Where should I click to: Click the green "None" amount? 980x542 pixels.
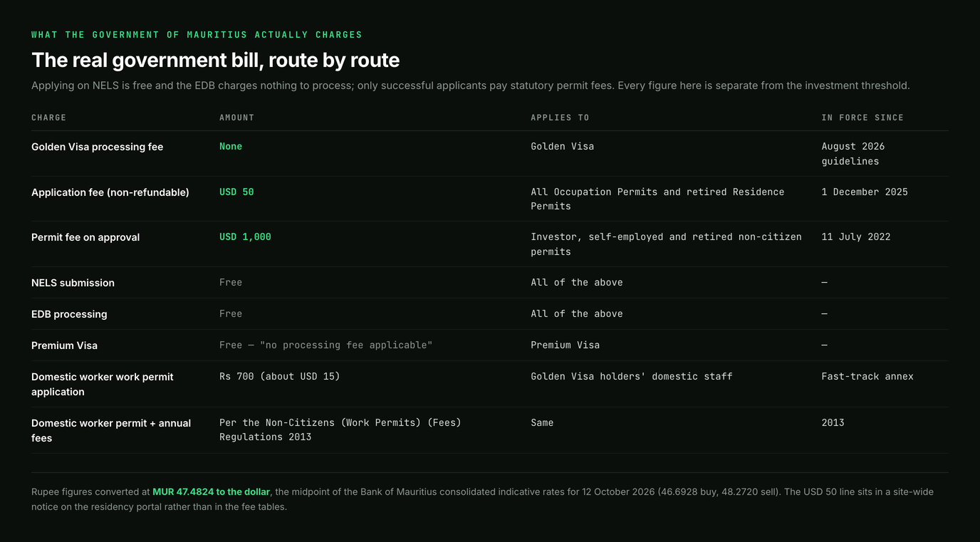(231, 147)
